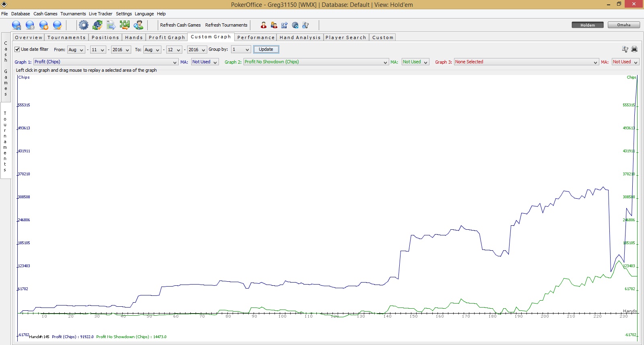Click the Update button
This screenshot has height=345, width=644.
pos(266,50)
